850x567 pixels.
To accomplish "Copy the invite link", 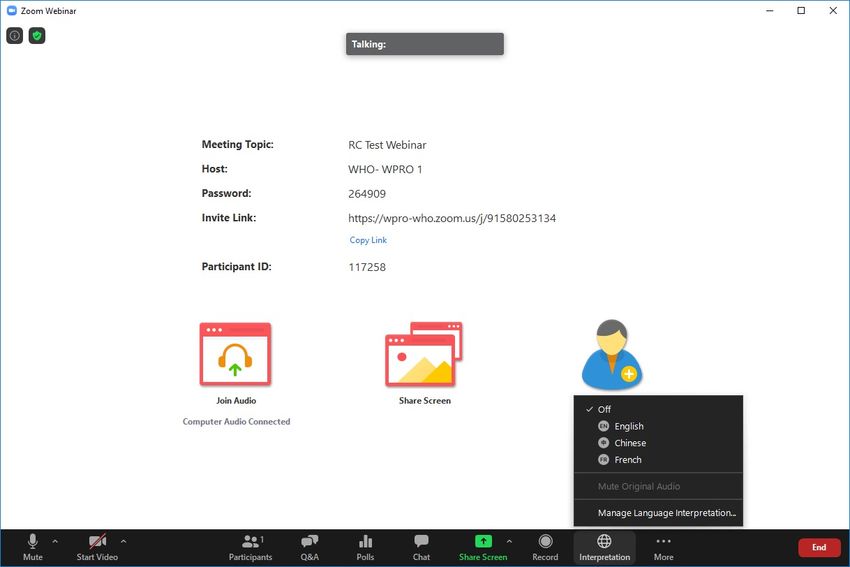I will (368, 240).
